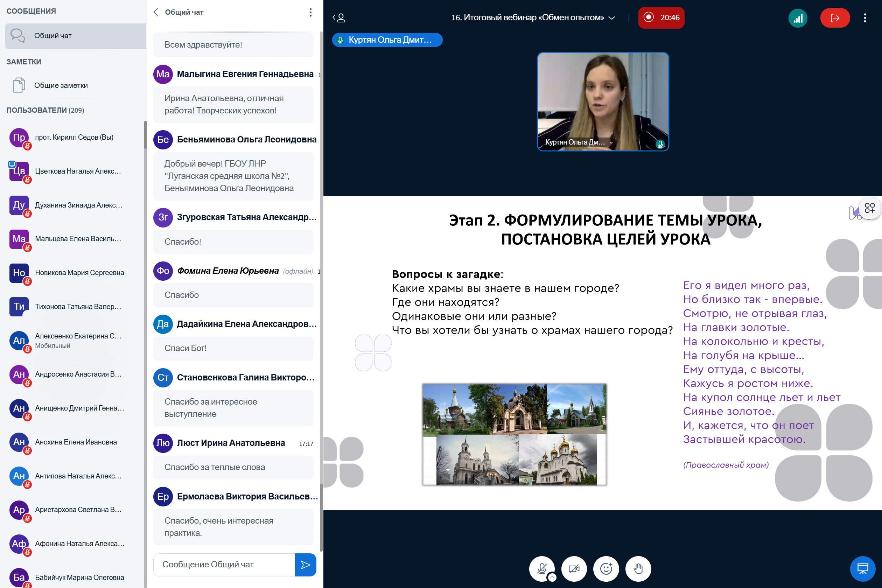Click the Сообщение Общий чат input field

pyautogui.click(x=224, y=564)
